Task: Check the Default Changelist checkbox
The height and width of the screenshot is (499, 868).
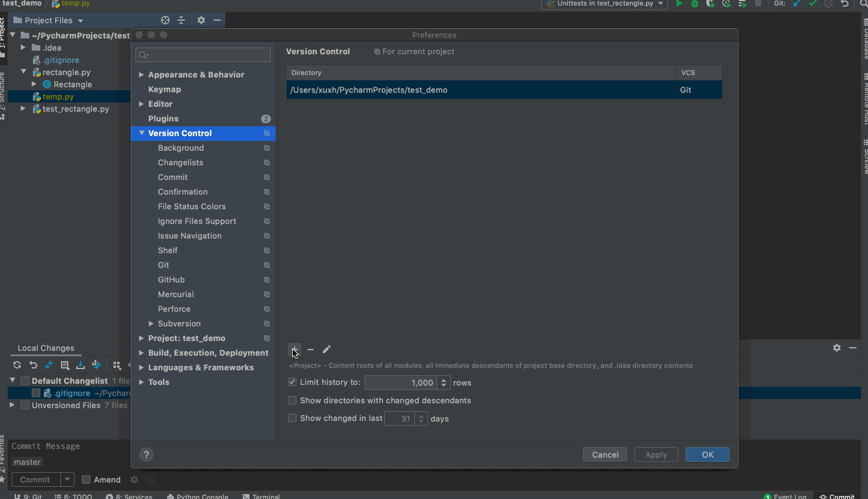Action: (25, 381)
